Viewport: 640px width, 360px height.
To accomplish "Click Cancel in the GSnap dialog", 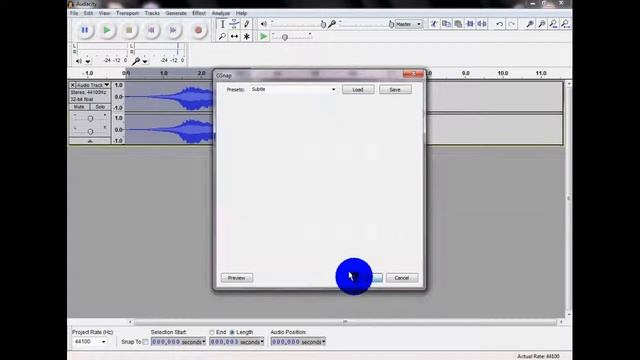I will 402,278.
